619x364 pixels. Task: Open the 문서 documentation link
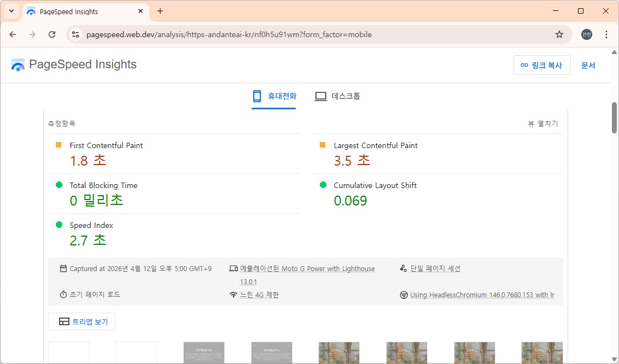pyautogui.click(x=588, y=65)
